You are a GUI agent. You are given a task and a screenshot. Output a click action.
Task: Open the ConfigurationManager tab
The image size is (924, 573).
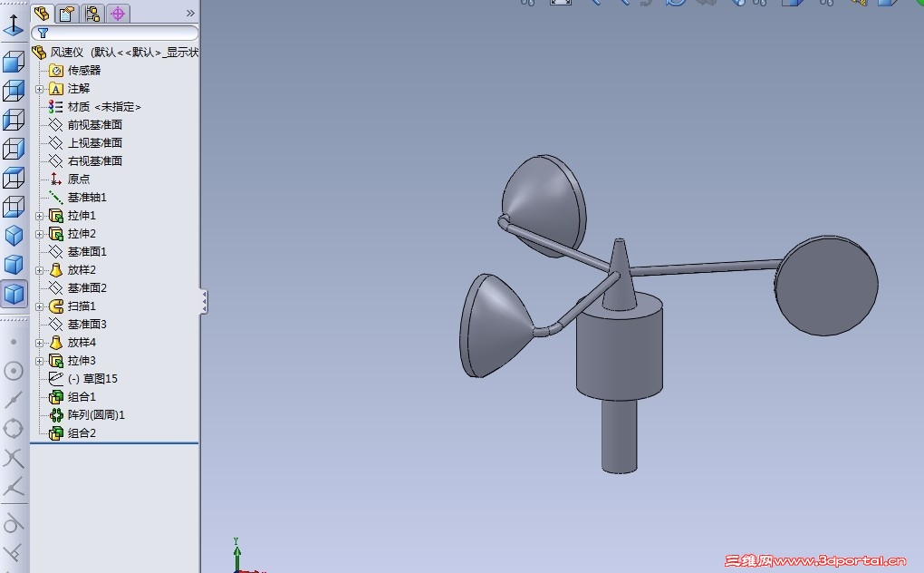click(x=92, y=13)
